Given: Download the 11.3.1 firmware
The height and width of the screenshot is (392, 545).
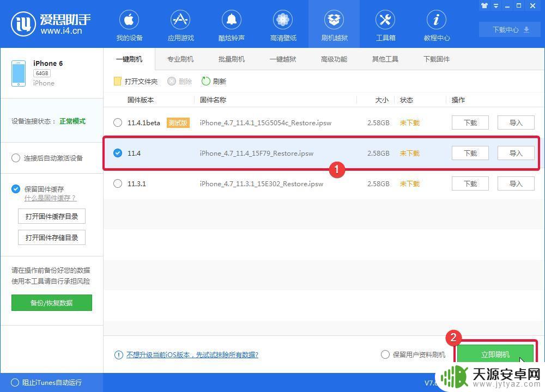Looking at the screenshot, I should click(x=470, y=183).
